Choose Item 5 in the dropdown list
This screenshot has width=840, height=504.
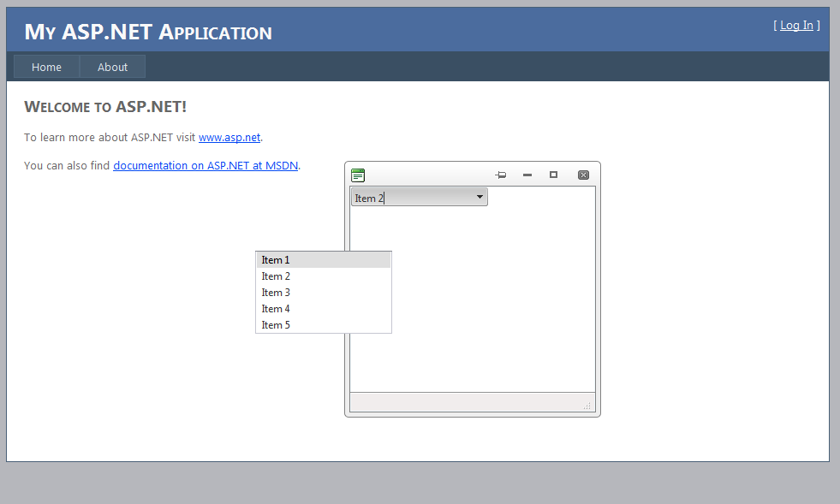(x=324, y=325)
